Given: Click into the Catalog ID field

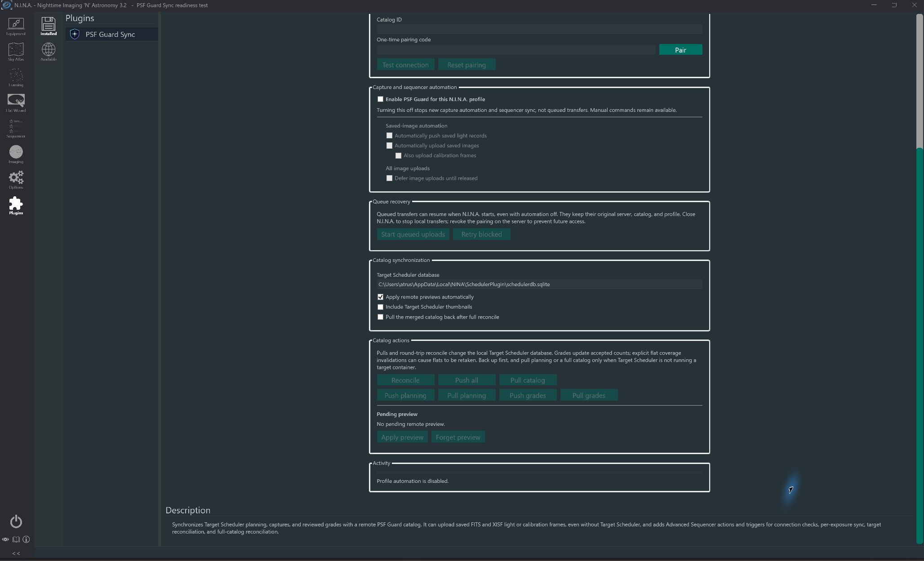Looking at the screenshot, I should point(539,29).
